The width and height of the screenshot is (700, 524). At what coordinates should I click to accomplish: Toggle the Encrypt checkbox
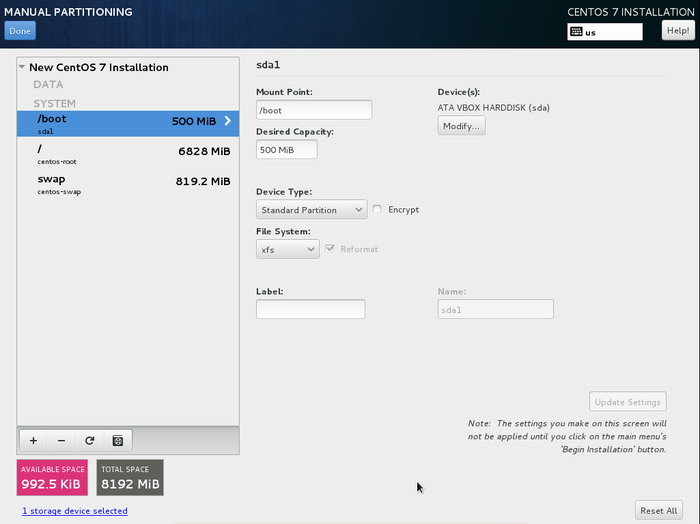click(x=377, y=209)
